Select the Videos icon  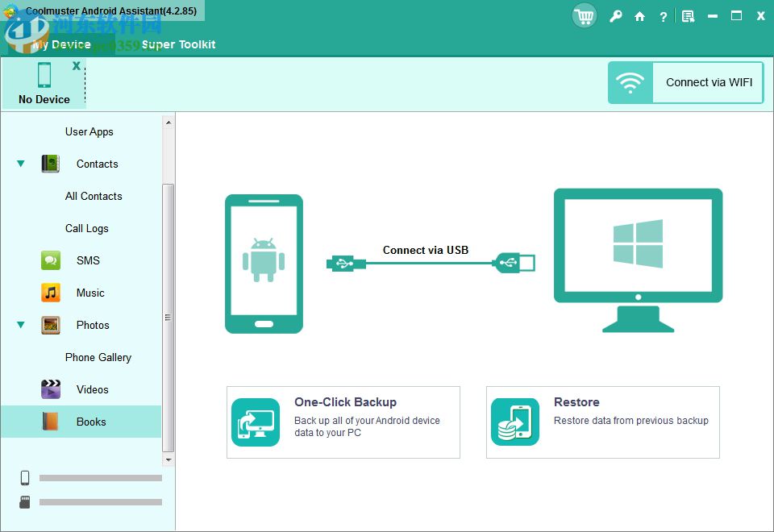pos(50,389)
